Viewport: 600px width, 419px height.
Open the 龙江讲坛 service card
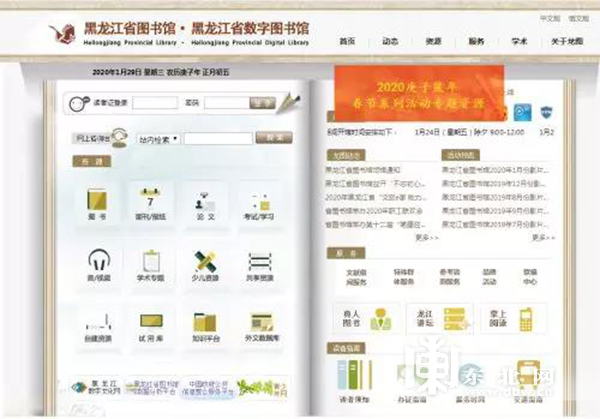coord(440,319)
